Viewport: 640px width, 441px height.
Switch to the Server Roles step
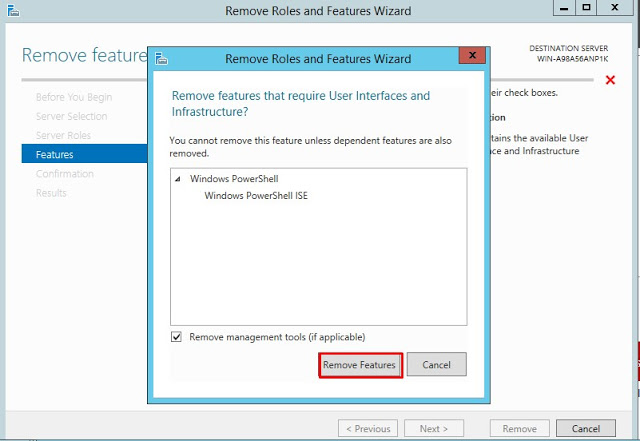[x=63, y=135]
